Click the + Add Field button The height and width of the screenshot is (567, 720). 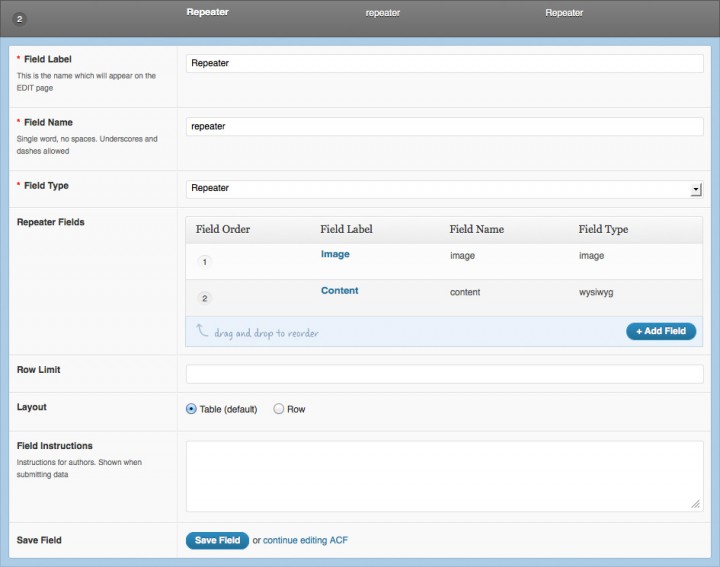[x=661, y=331]
